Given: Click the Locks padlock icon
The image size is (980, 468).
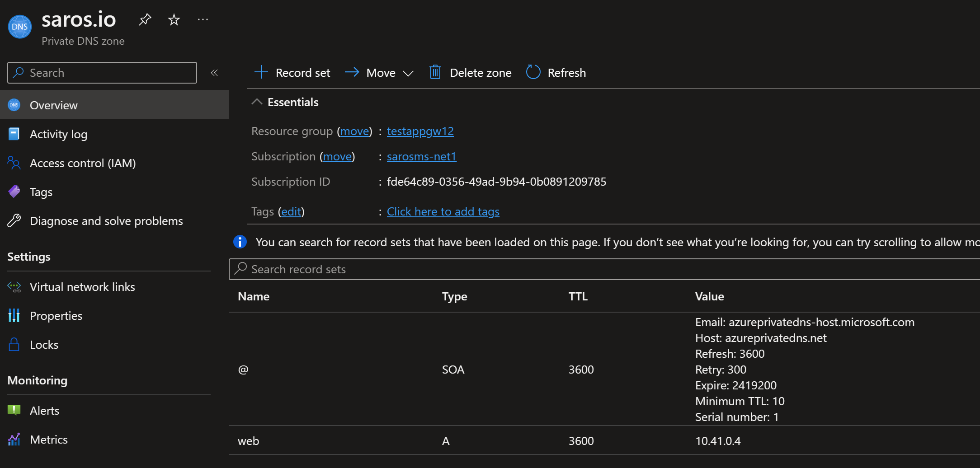Looking at the screenshot, I should coord(14,344).
